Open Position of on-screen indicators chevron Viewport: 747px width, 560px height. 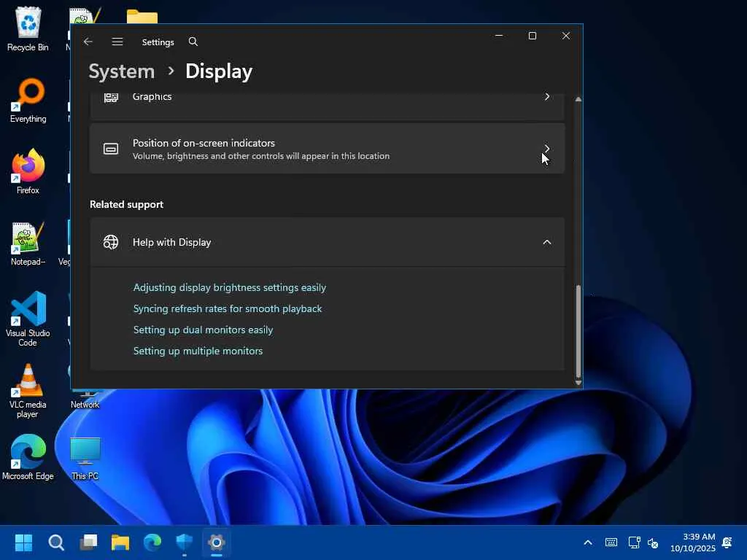coord(547,149)
